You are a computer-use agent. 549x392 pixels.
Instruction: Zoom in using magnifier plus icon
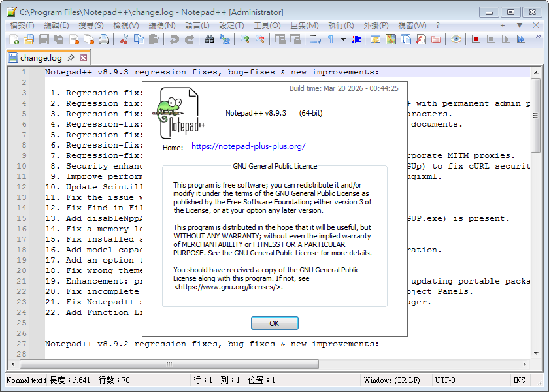click(244, 39)
